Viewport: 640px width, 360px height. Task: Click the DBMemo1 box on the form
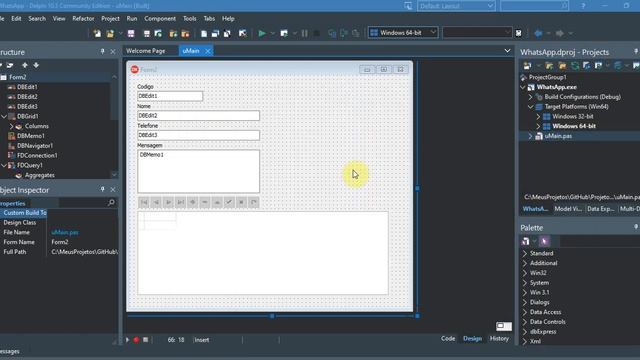point(198,171)
